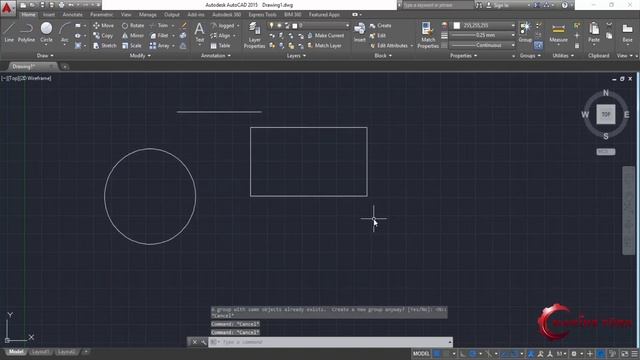Click the Erase tool icon
The height and width of the screenshot is (360, 640).
(x=184, y=25)
